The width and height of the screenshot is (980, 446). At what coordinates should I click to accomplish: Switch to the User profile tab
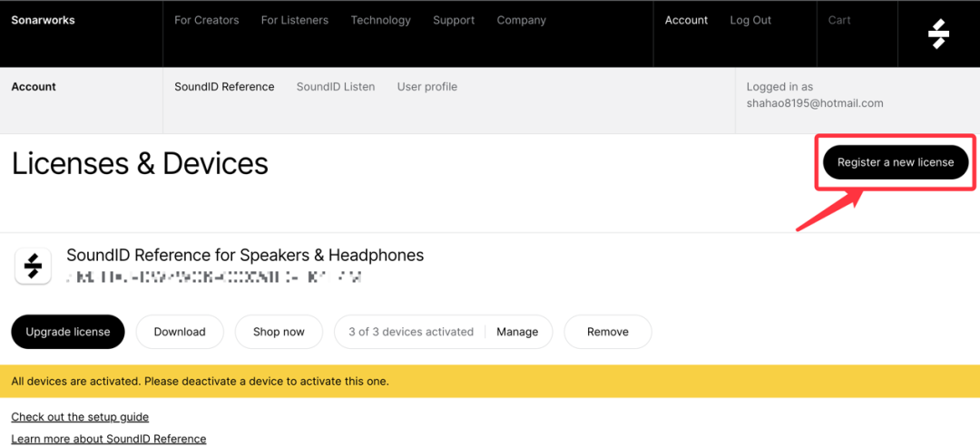pos(426,87)
